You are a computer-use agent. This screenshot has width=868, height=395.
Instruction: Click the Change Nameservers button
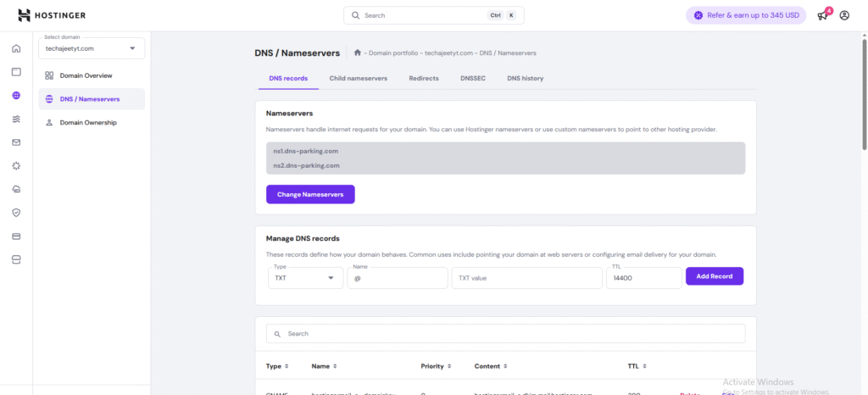coord(310,194)
